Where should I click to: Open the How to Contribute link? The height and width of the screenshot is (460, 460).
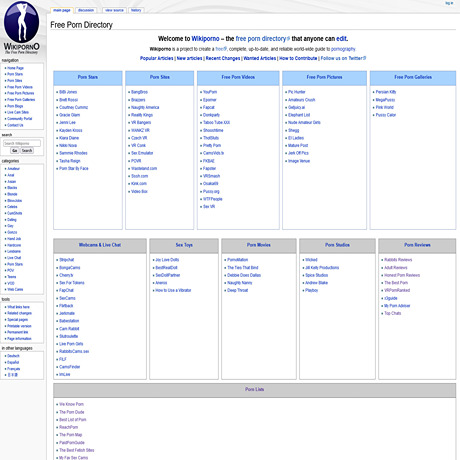coord(298,58)
